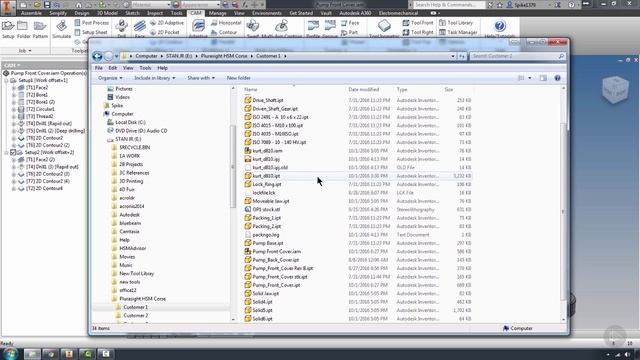Click the Search Help & Commands field

[x=448, y=4]
